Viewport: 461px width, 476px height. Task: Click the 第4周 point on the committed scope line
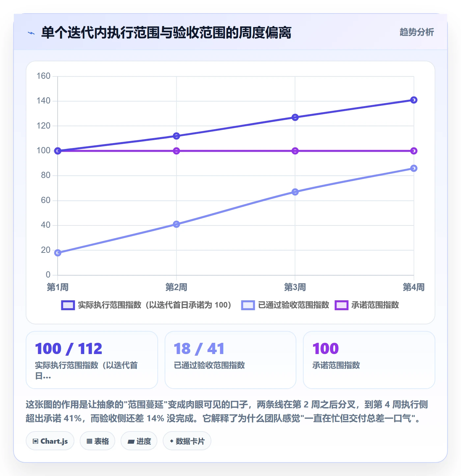(414, 151)
